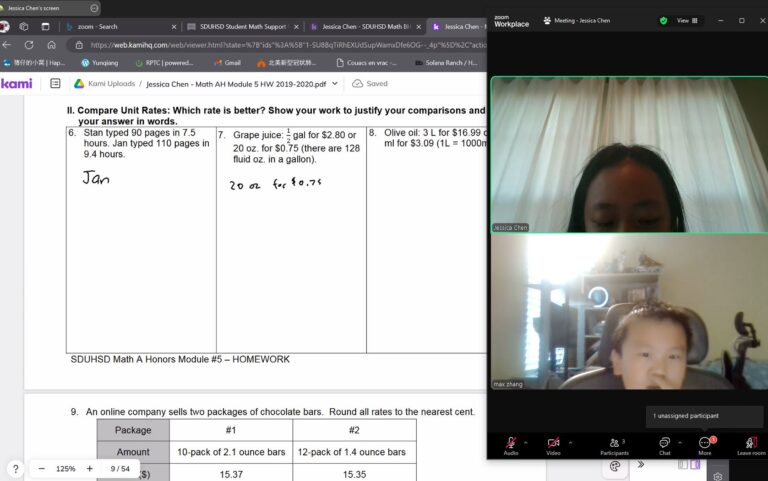Open the Solana Ranch bookmark
The height and width of the screenshot is (481, 768).
(x=446, y=63)
